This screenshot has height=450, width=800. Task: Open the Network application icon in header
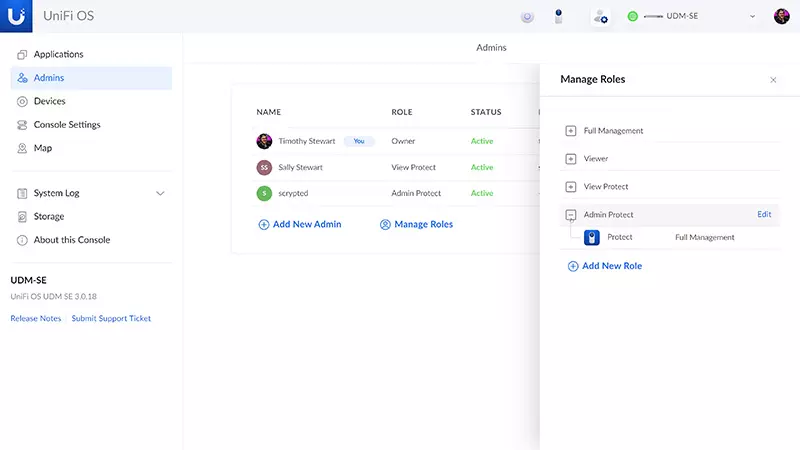(527, 17)
